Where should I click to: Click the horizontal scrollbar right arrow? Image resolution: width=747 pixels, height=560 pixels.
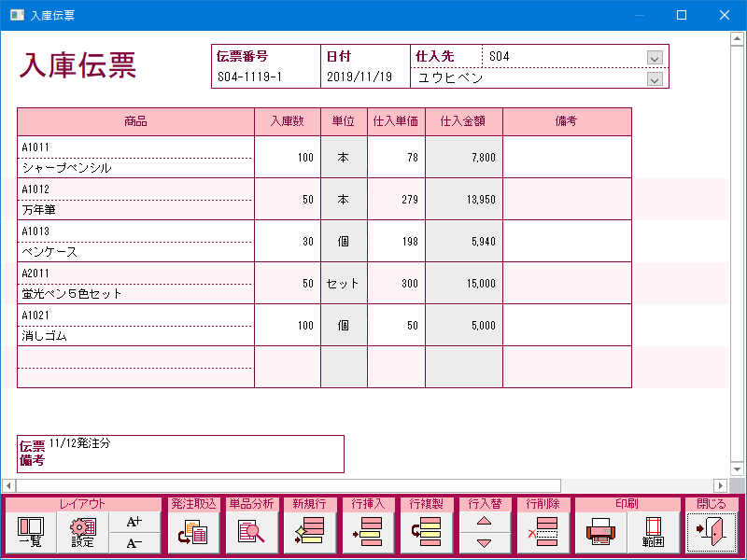[720, 485]
